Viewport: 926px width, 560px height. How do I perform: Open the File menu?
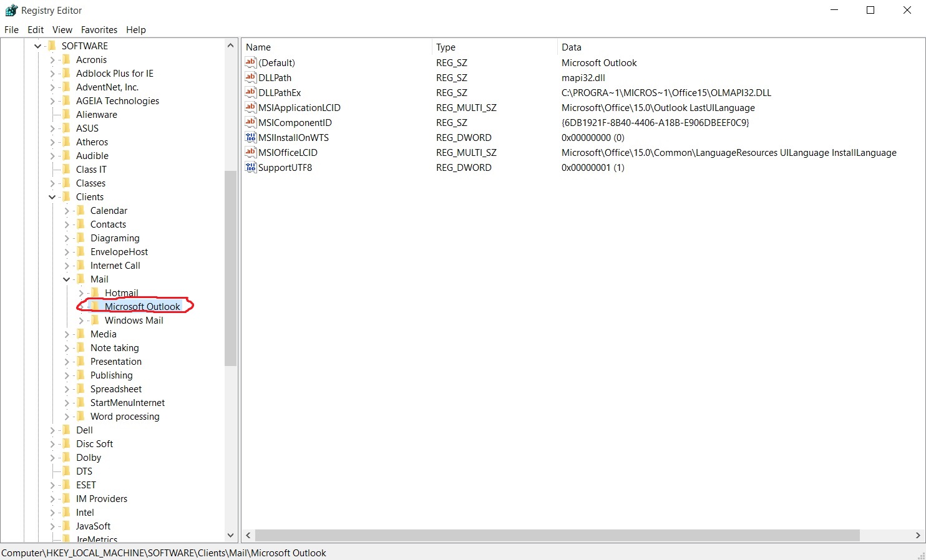tap(11, 29)
